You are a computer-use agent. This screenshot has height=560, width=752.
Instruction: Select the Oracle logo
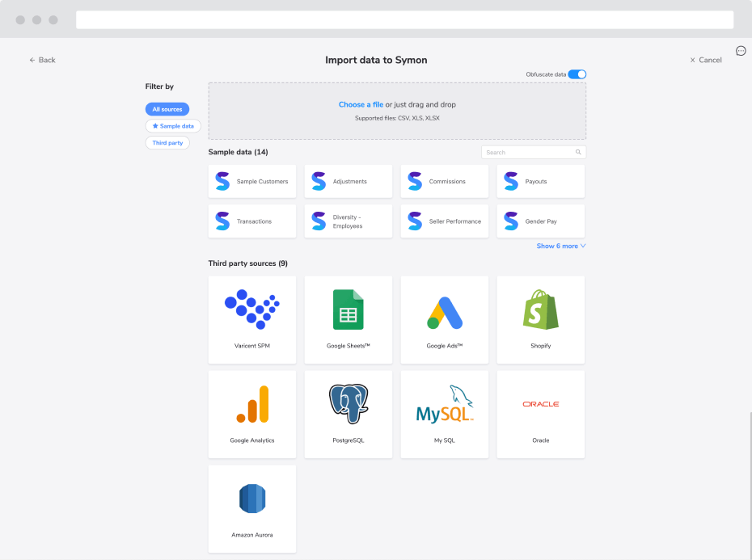(x=541, y=404)
